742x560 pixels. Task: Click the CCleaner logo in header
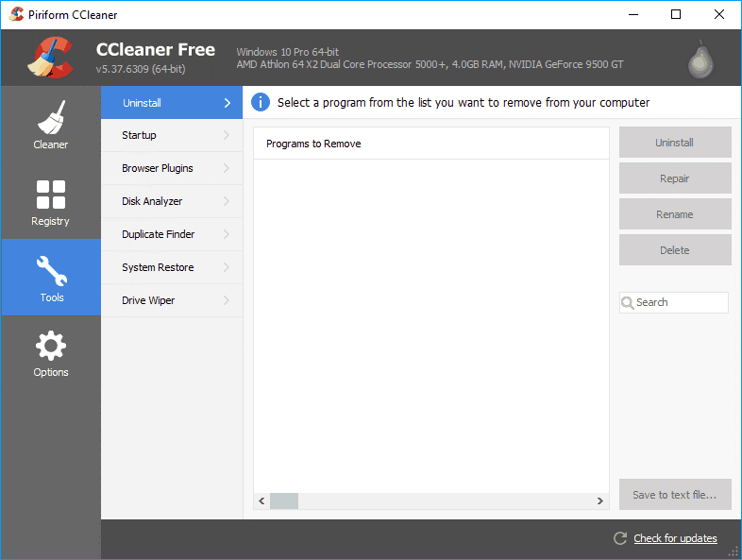[x=49, y=58]
